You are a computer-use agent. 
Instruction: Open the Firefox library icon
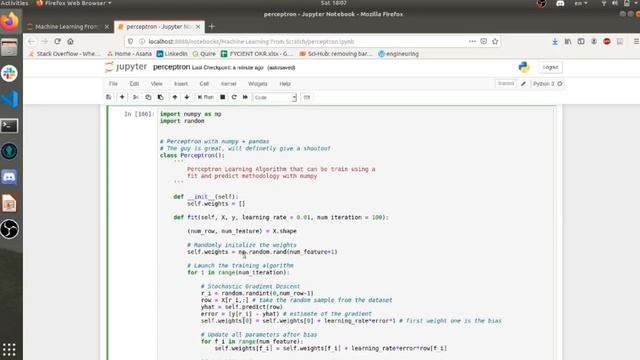tap(568, 41)
